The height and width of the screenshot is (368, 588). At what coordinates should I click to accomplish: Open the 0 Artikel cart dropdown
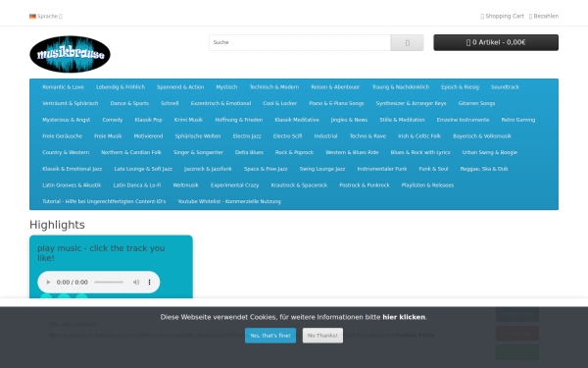[496, 42]
